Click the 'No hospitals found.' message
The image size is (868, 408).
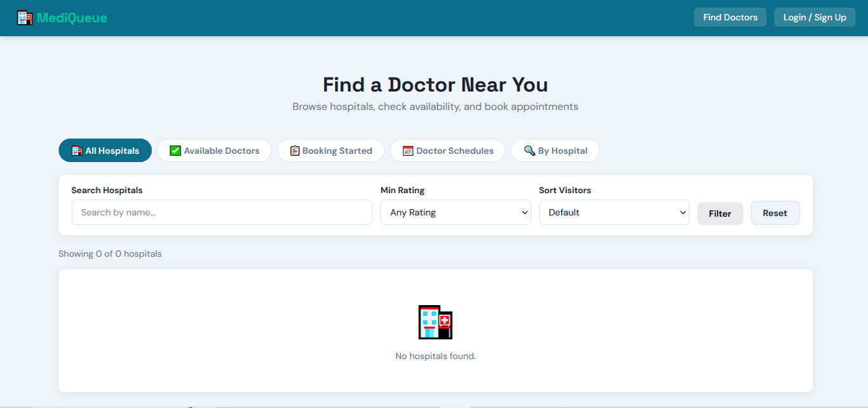tap(435, 356)
